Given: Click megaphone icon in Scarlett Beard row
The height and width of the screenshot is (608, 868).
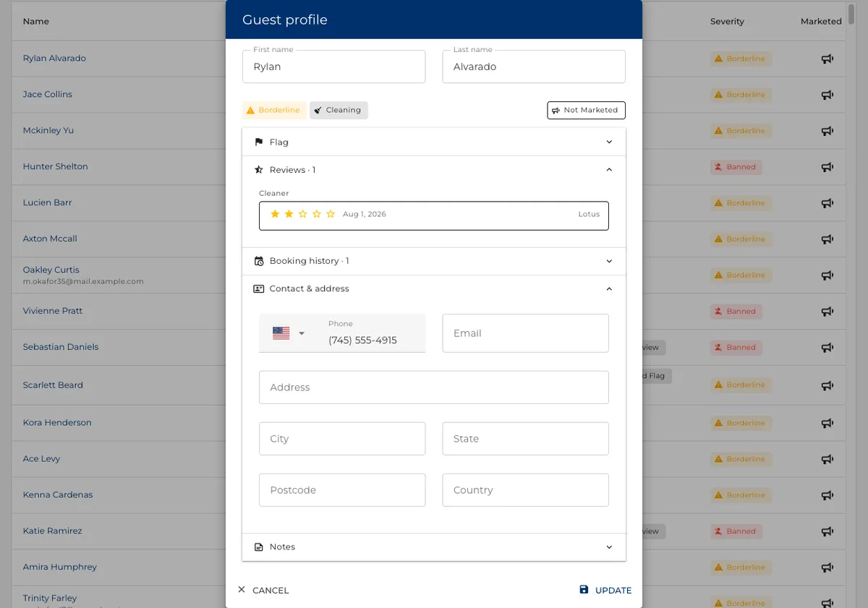Looking at the screenshot, I should pyautogui.click(x=827, y=385).
